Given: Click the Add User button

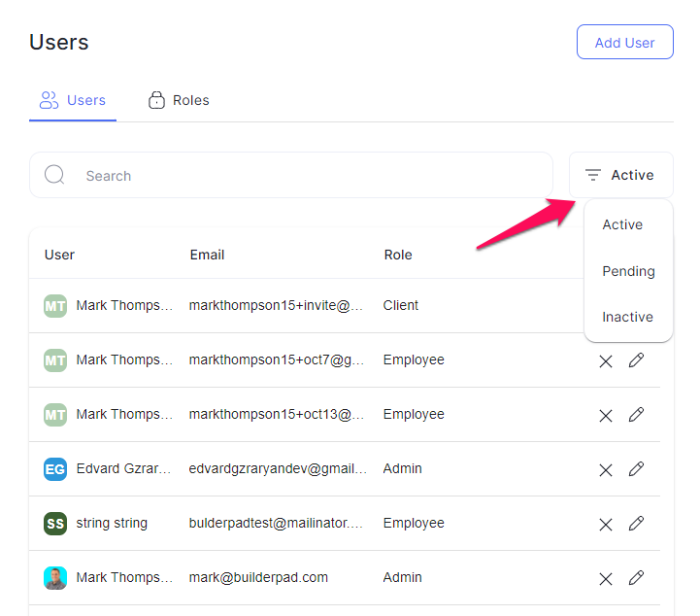Looking at the screenshot, I should click(624, 42).
